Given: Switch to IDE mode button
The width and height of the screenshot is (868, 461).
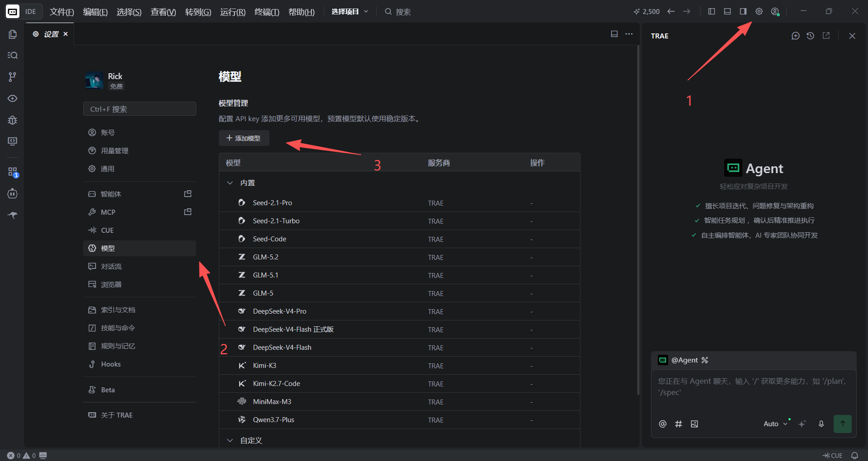Looking at the screenshot, I should [x=31, y=12].
